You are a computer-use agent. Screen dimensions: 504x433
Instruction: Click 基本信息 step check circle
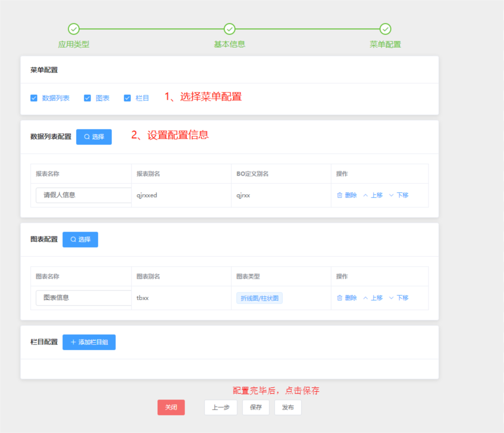pyautogui.click(x=229, y=29)
